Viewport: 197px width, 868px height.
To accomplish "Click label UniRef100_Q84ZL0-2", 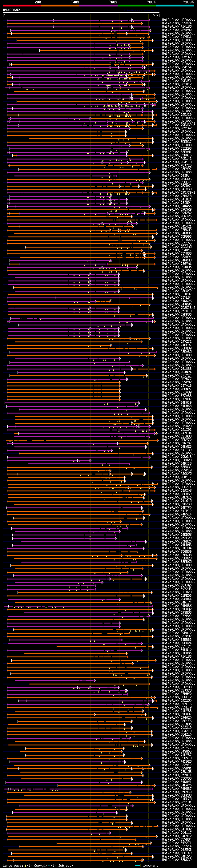I will pos(179,731).
